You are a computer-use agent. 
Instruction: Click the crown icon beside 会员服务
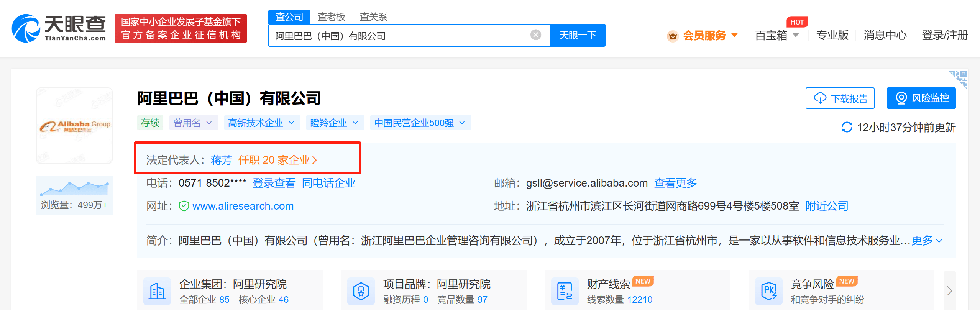pos(673,36)
